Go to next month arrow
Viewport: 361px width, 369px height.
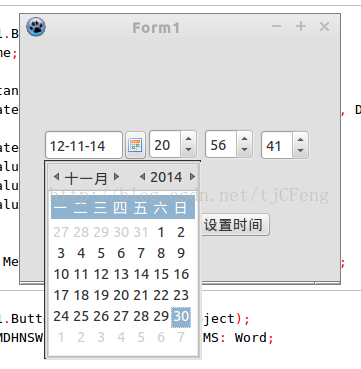(x=116, y=177)
